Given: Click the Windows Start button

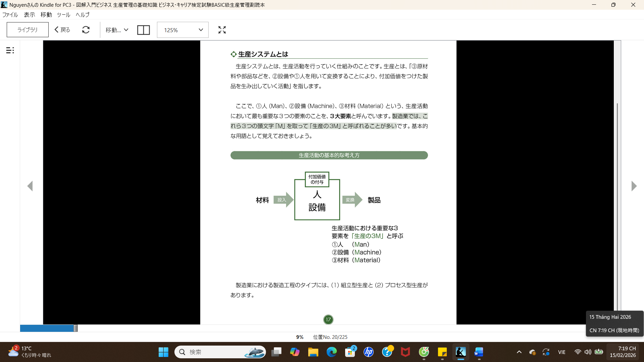Looking at the screenshot, I should coord(163,352).
